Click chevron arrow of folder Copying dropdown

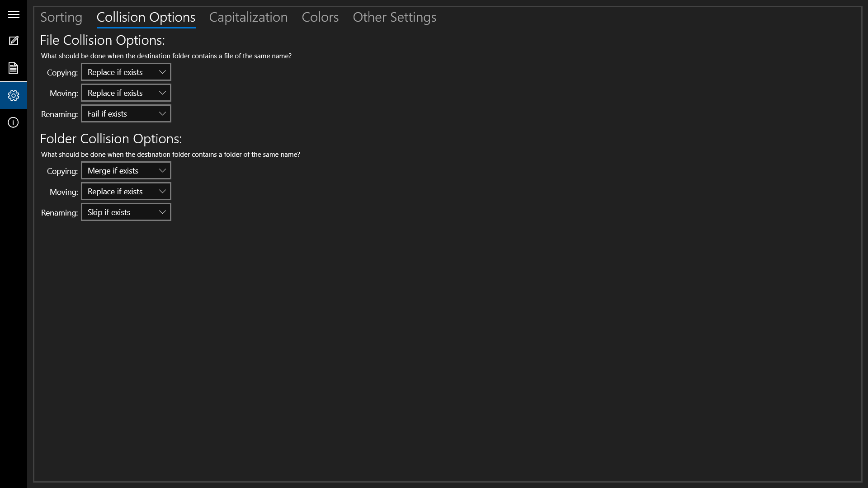162,171
